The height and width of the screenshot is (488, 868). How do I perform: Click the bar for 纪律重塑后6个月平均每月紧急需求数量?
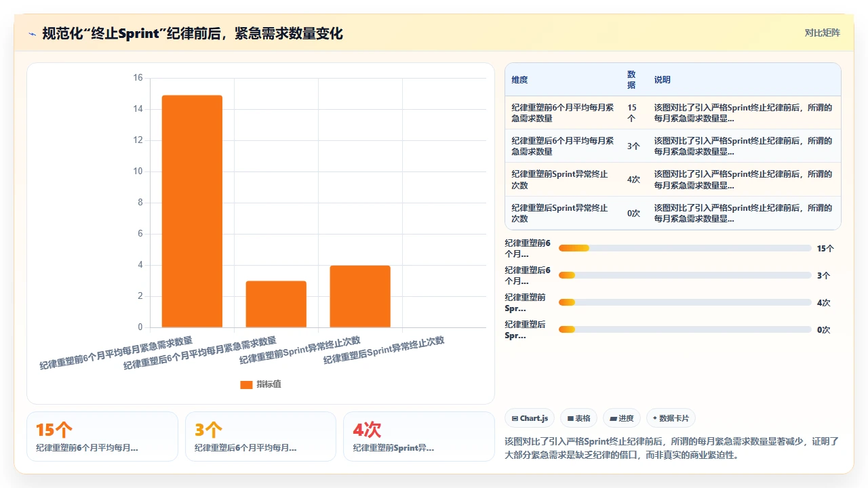click(276, 304)
